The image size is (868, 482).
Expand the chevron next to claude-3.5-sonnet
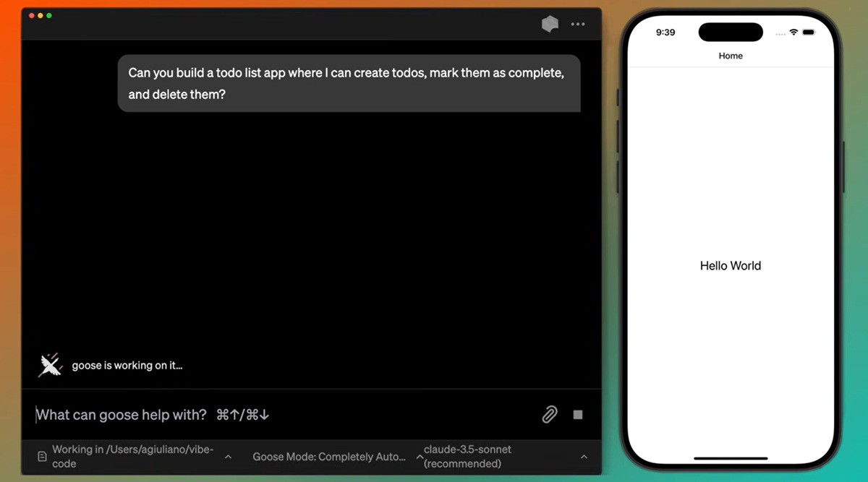coord(584,457)
